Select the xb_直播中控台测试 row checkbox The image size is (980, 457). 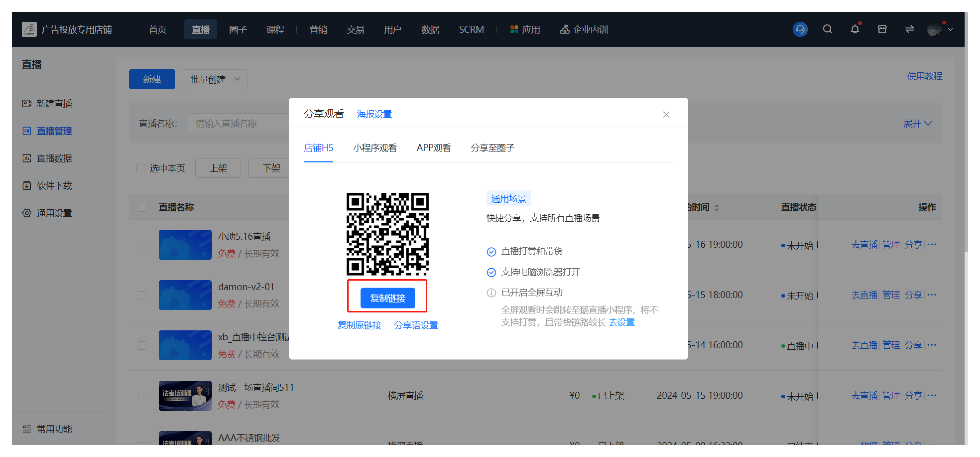click(x=142, y=345)
